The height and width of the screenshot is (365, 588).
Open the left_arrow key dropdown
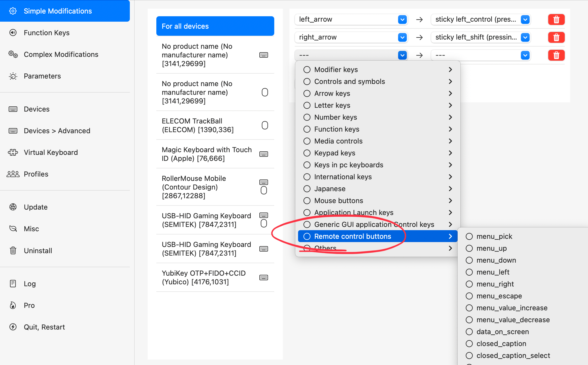(x=402, y=19)
